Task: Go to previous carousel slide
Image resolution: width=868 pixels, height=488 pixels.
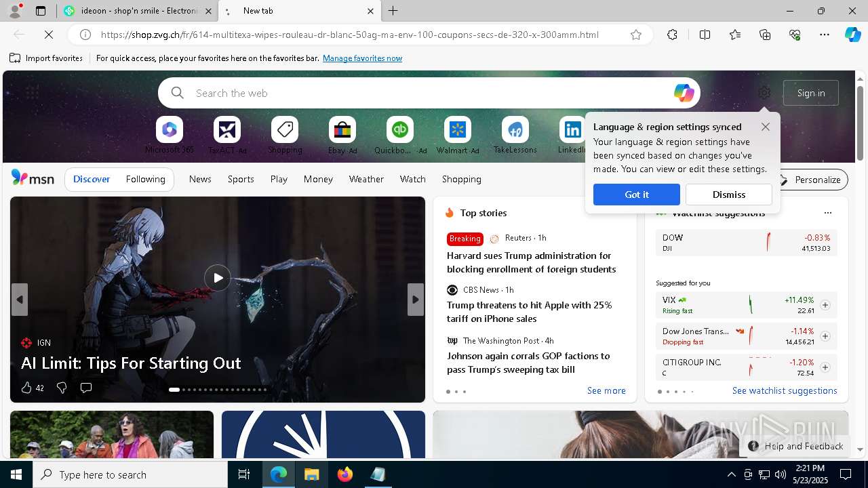Action: pos(20,300)
